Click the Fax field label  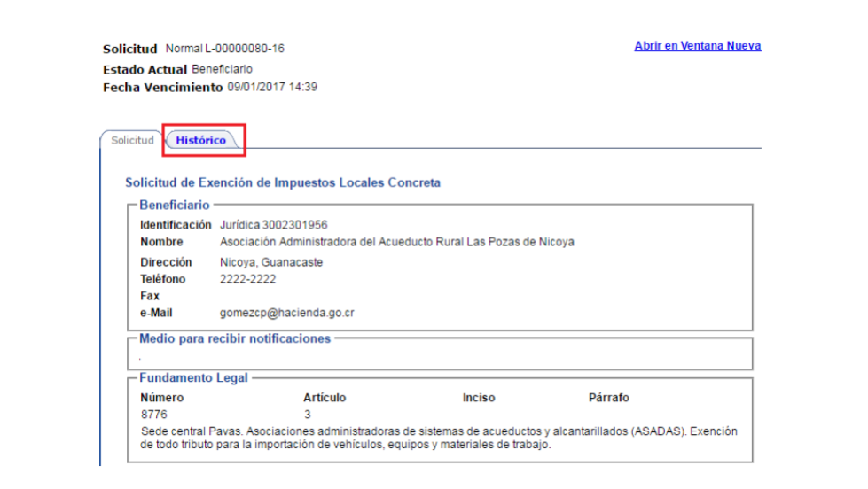click(x=150, y=296)
